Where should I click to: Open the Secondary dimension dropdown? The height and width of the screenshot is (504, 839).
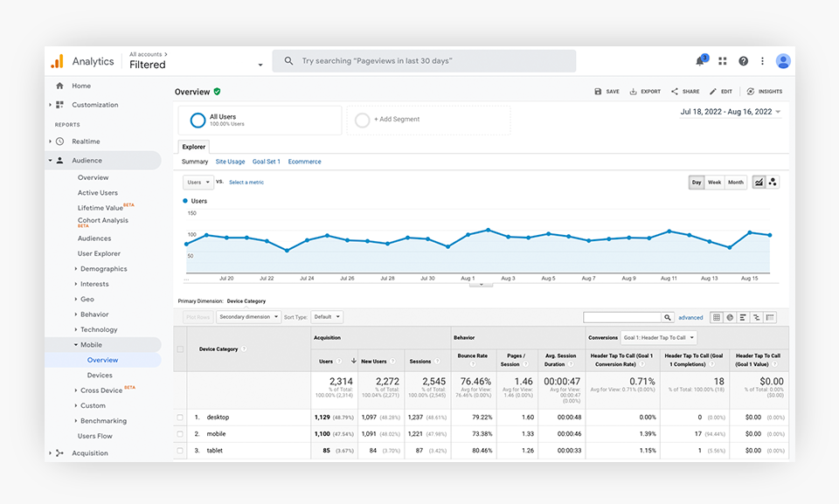click(249, 317)
